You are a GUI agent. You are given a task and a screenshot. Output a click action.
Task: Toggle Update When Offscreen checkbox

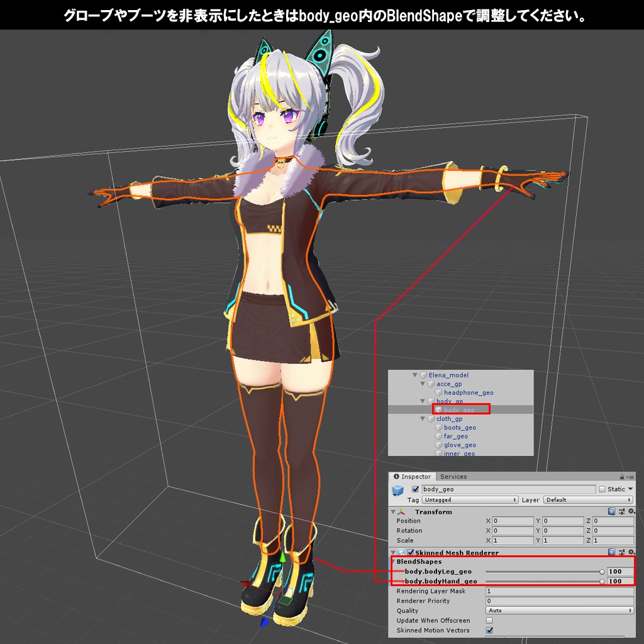click(x=489, y=621)
